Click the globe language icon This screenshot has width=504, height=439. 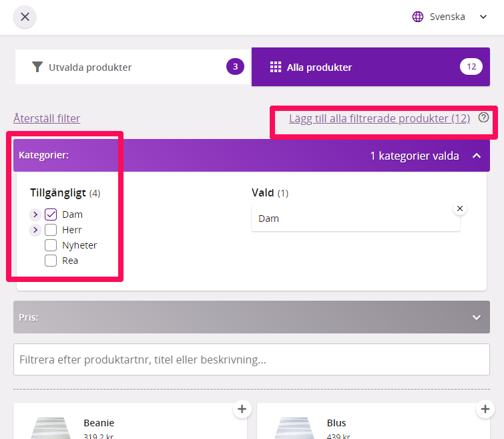coord(419,17)
